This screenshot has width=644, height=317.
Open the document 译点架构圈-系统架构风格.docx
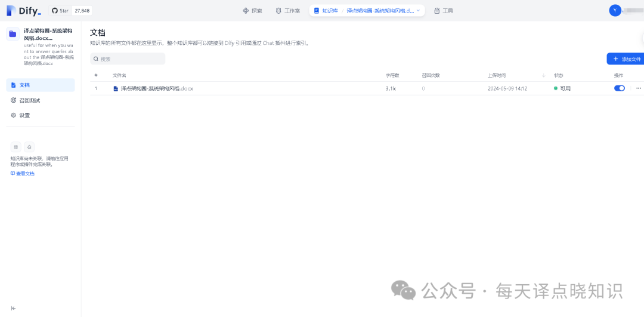pyautogui.click(x=157, y=88)
